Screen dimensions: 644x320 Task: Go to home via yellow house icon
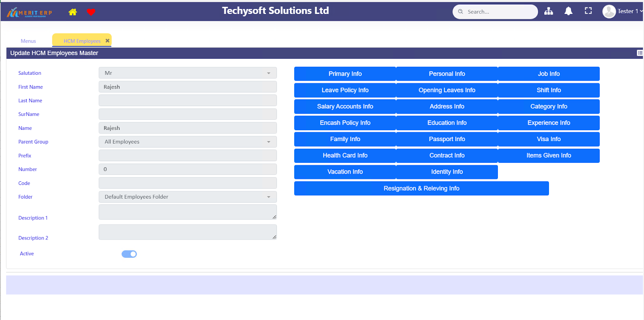(73, 12)
